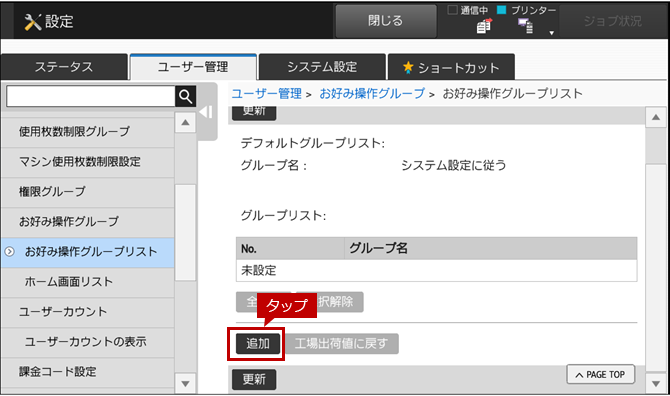Click the star icon on ショートカット tab
670x396 pixels.
408,67
